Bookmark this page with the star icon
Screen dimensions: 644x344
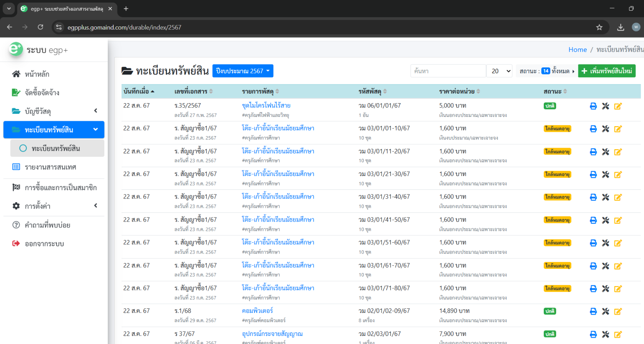599,27
